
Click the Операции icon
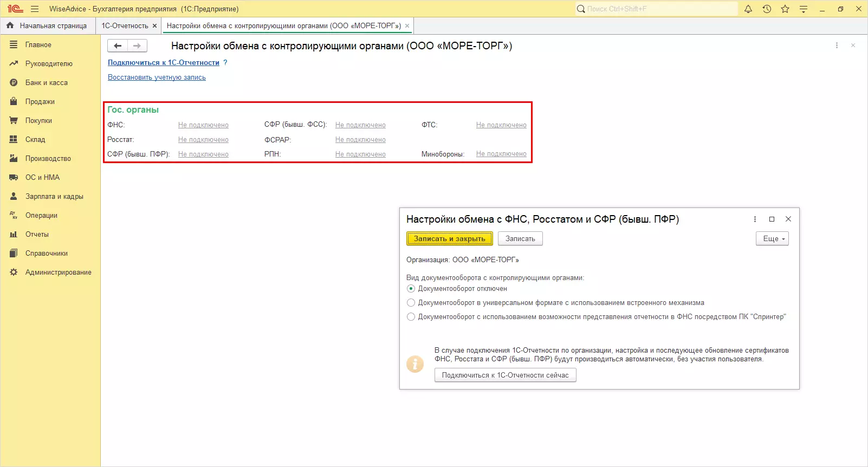tap(14, 216)
